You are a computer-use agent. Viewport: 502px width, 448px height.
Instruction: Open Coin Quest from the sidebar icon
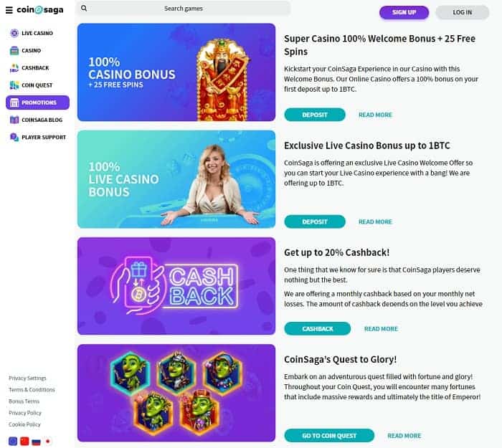pyautogui.click(x=14, y=85)
